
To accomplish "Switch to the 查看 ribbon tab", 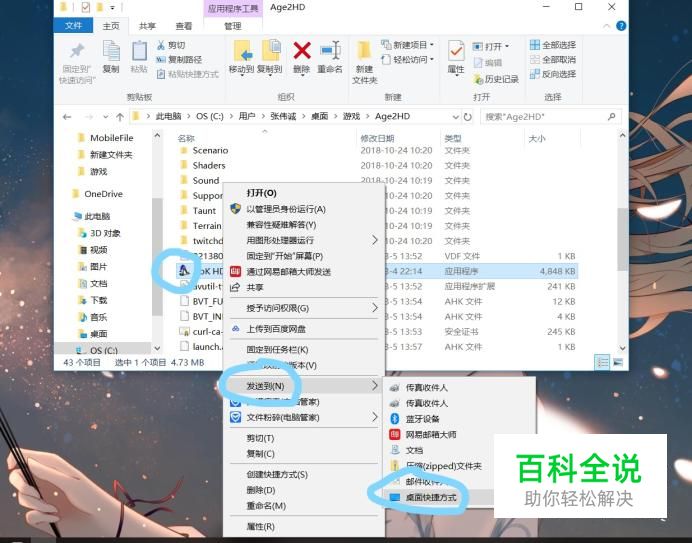I will pyautogui.click(x=184, y=26).
